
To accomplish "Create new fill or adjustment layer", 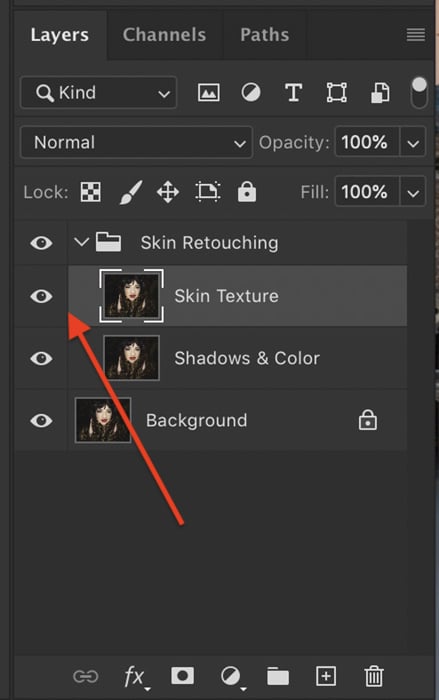I will coord(232,677).
